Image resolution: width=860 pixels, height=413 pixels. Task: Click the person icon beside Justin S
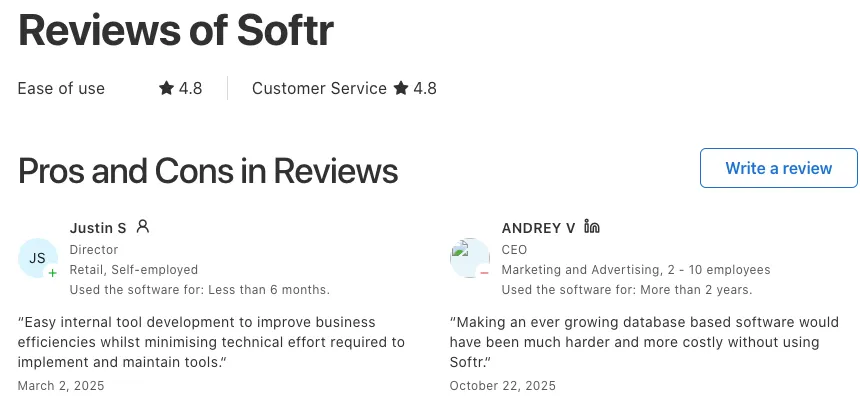point(143,227)
